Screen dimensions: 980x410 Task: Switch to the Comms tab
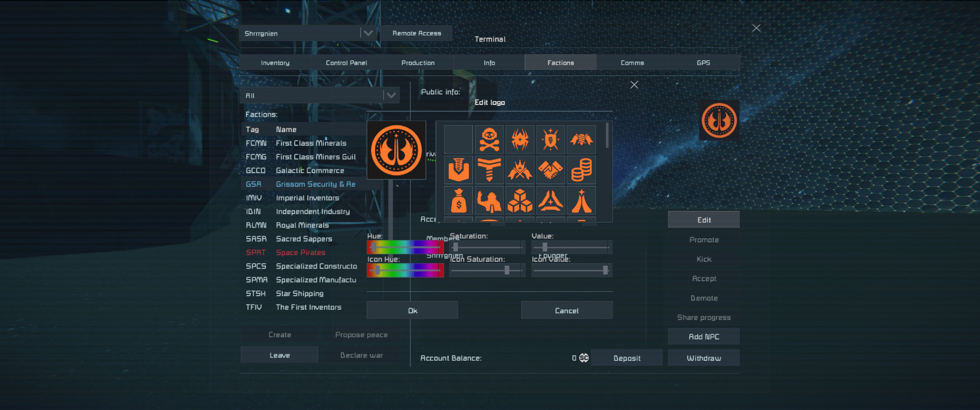[632, 63]
